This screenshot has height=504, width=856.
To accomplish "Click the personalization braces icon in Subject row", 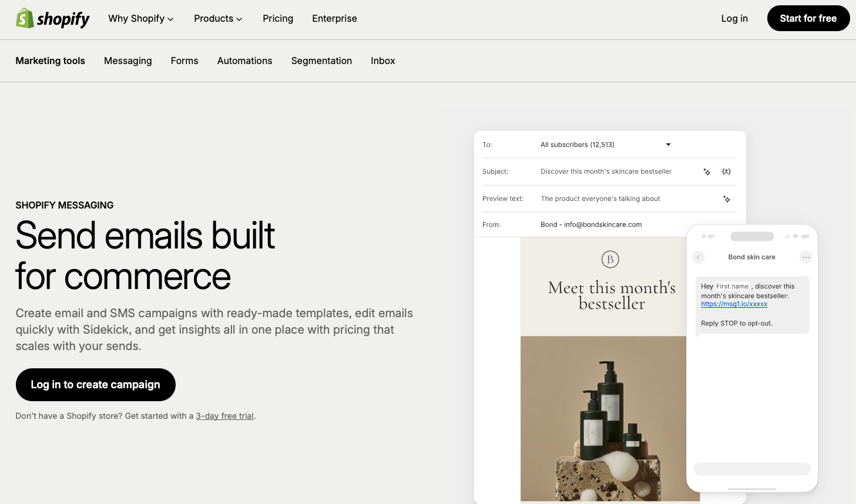I will (726, 172).
